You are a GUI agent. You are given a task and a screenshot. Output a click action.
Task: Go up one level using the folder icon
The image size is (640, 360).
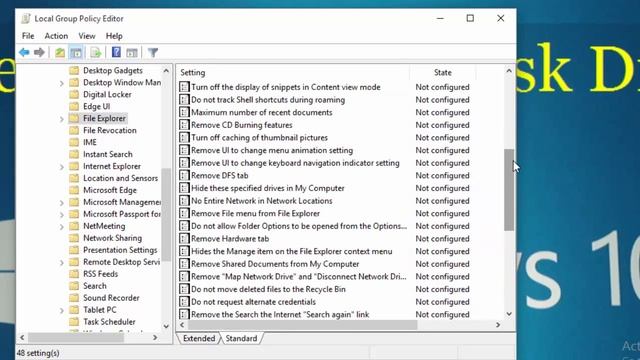(60, 52)
